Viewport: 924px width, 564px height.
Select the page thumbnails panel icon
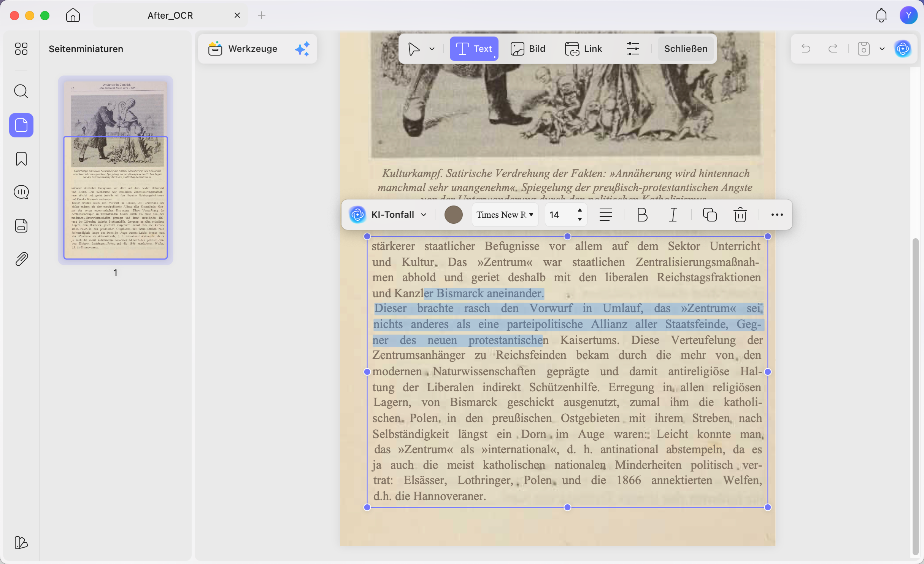click(x=21, y=125)
